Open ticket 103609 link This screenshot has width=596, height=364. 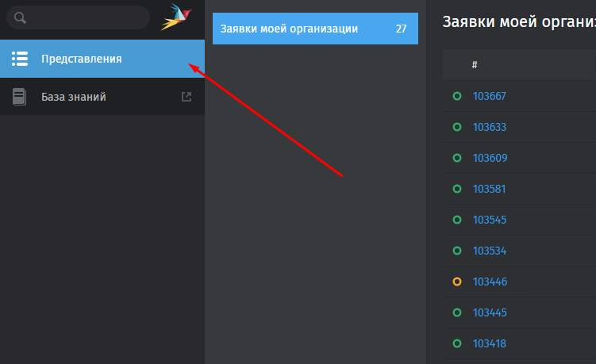tap(490, 158)
